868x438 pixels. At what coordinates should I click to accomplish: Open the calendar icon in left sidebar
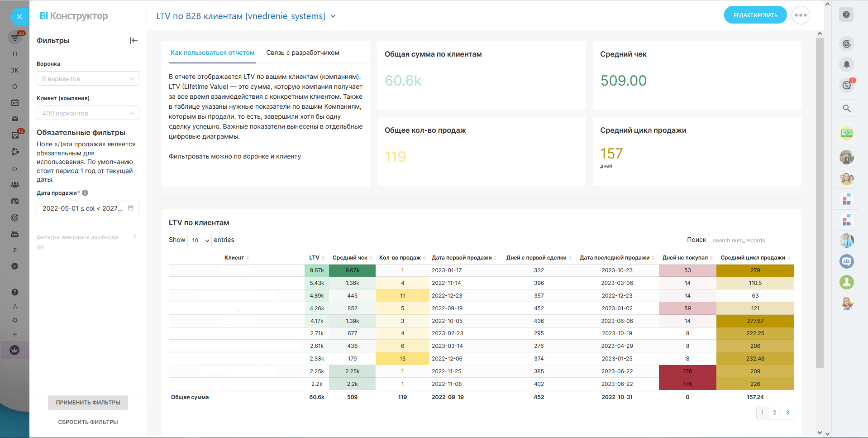[15, 102]
